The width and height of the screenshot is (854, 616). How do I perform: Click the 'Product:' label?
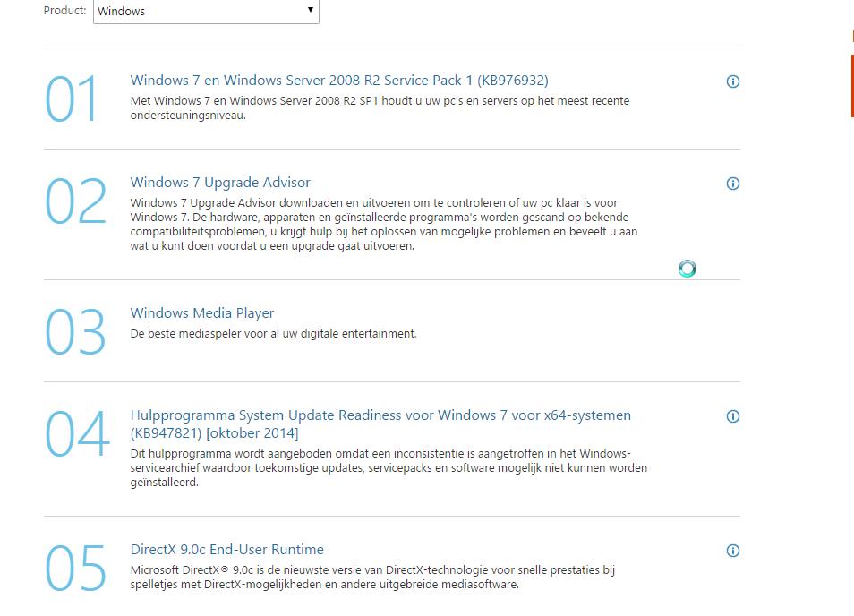64,11
